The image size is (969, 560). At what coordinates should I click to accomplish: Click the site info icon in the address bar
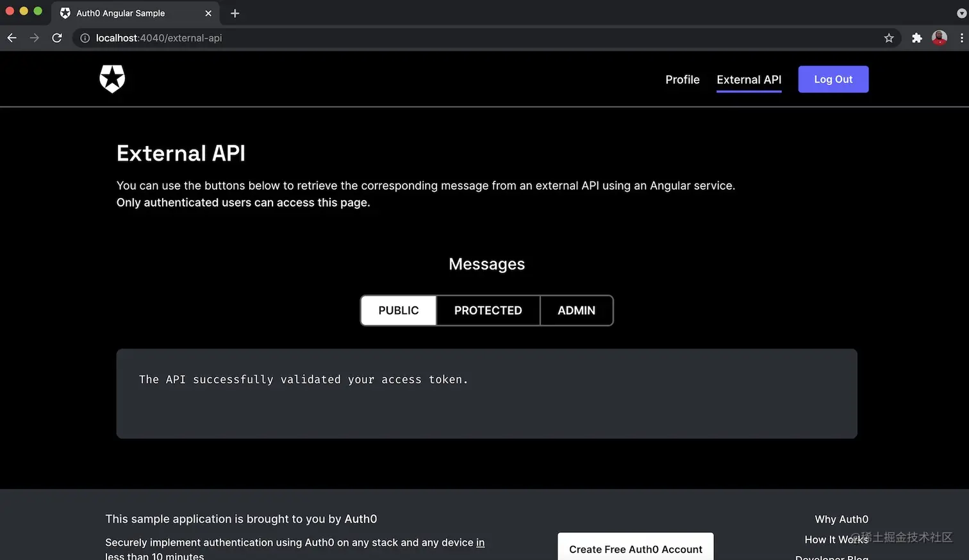click(x=85, y=38)
